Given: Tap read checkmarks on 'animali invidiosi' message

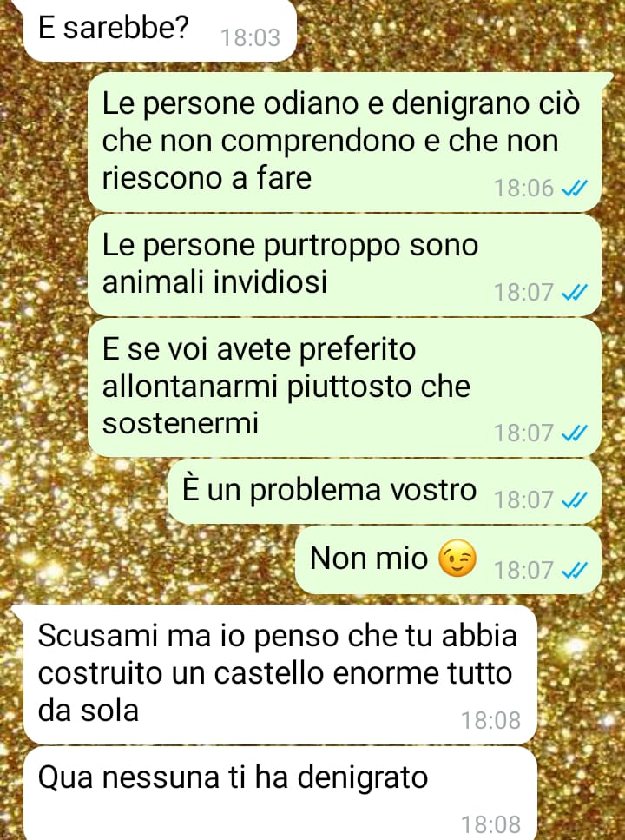Looking at the screenshot, I should coord(574,293).
